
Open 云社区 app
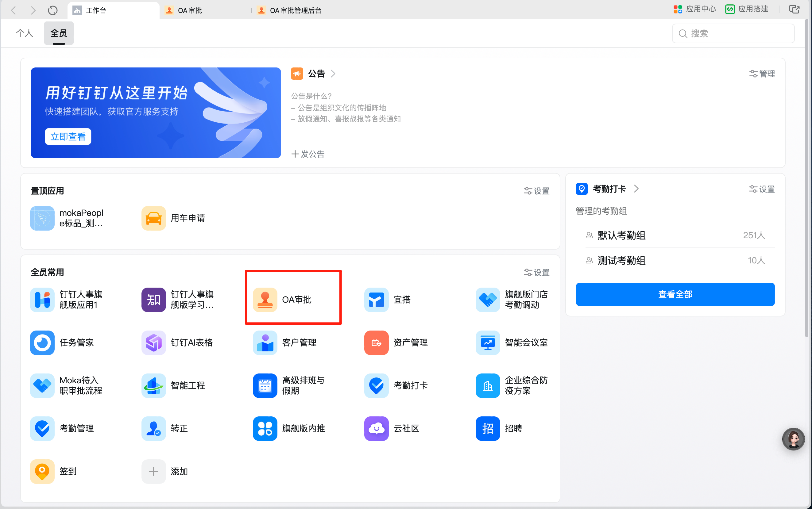[x=392, y=429]
